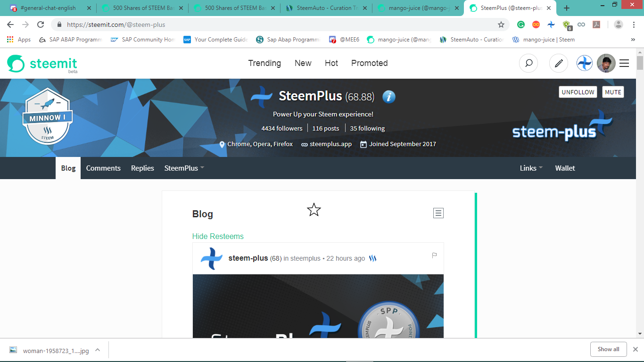
Task: Open the New feed
Action: [303, 63]
